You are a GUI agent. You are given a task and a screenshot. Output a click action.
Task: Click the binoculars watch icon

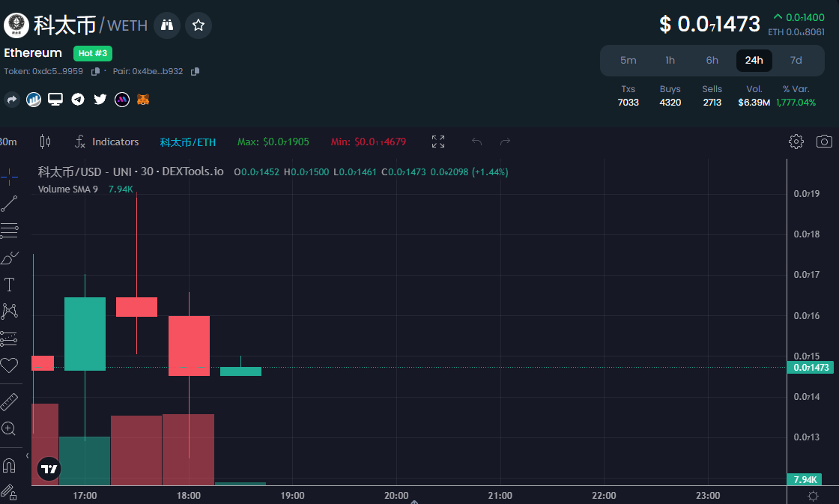167,25
